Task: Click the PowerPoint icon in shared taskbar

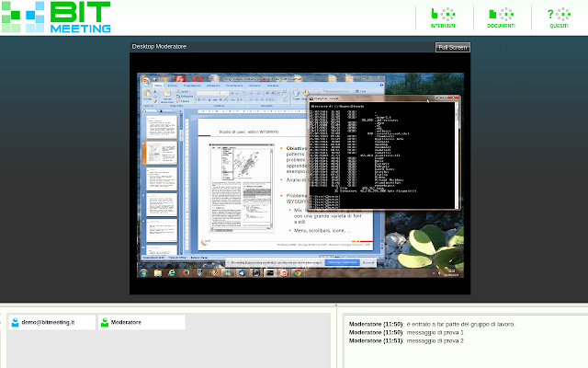Action: tap(284, 273)
